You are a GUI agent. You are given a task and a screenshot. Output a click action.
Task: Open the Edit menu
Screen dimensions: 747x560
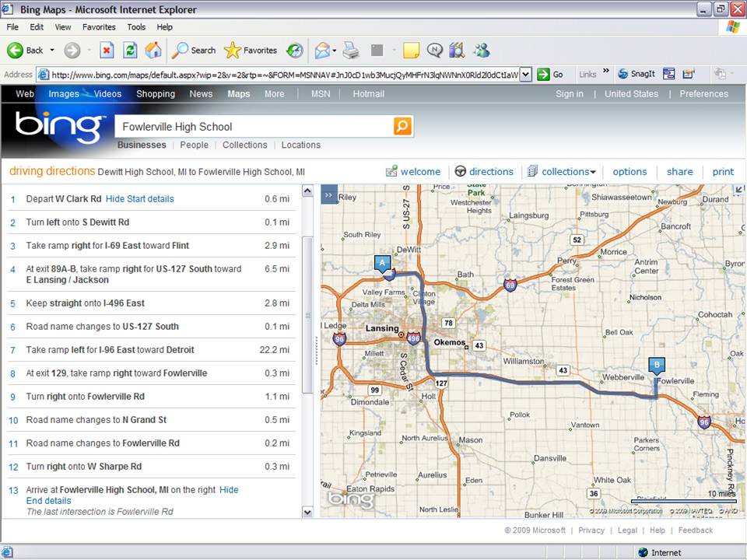pyautogui.click(x=37, y=27)
